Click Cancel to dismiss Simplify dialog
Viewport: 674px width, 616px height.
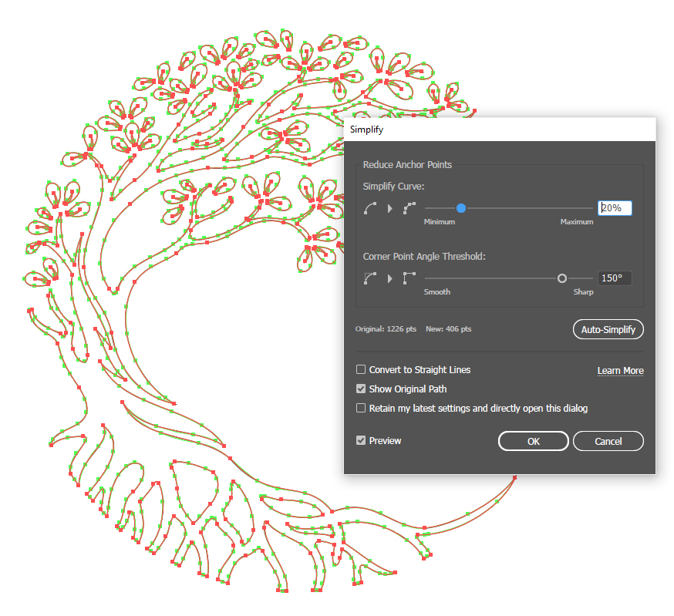tap(608, 441)
